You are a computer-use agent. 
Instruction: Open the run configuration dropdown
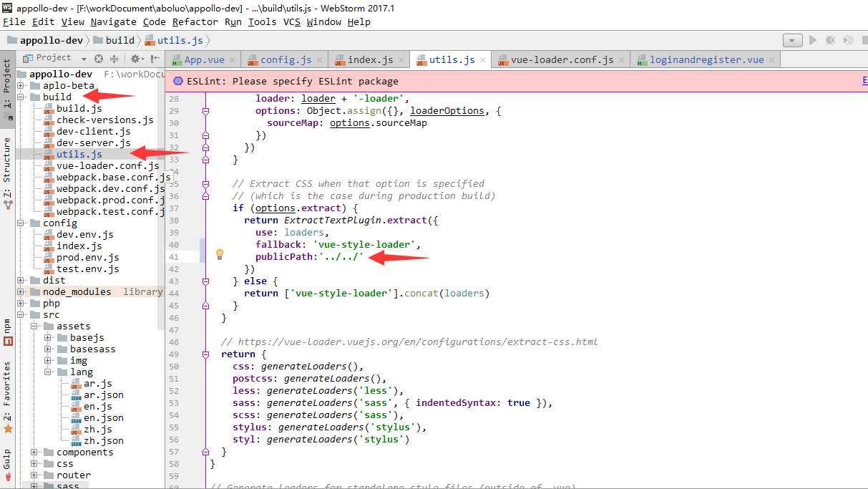point(792,41)
